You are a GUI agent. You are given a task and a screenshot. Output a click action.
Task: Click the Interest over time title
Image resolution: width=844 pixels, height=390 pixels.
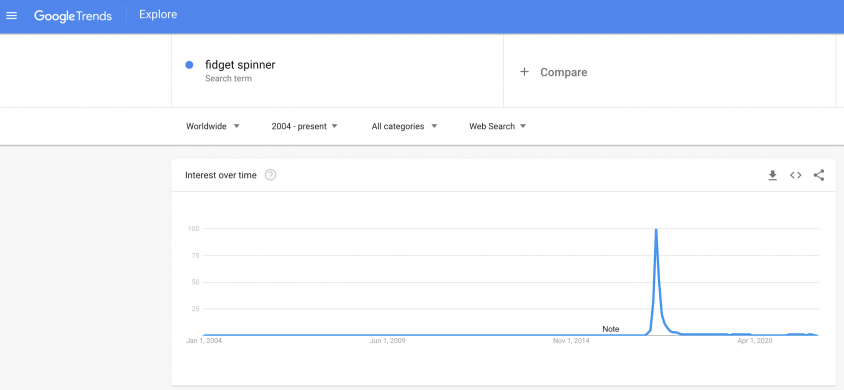(221, 175)
